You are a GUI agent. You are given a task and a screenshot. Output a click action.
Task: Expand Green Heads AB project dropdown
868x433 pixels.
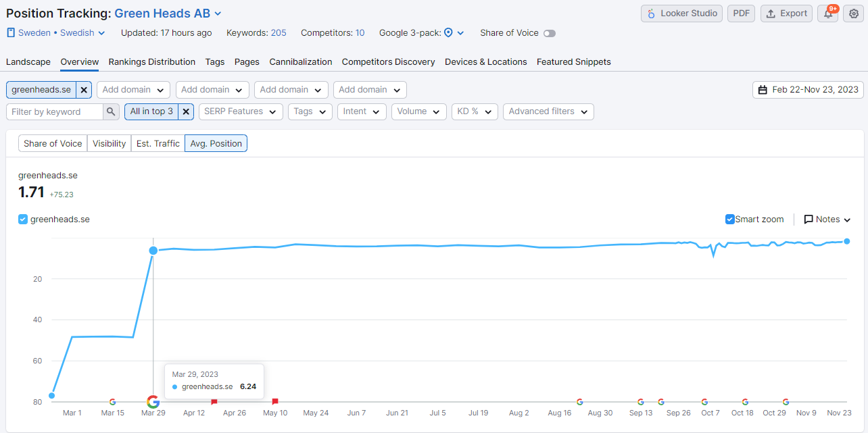(168, 14)
